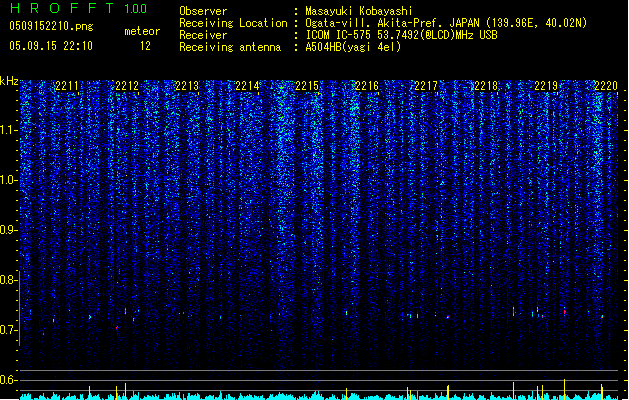Click the A504HB(yagi 4el) antenna text
The width and height of the screenshot is (629, 400).
click(x=353, y=47)
